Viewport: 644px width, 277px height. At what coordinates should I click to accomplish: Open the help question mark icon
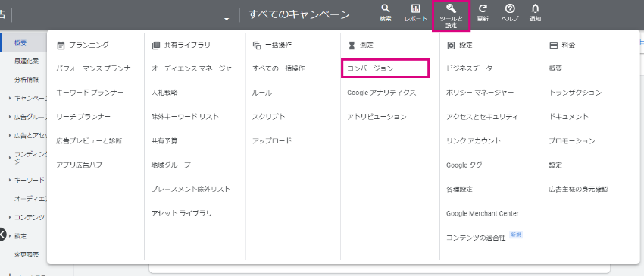[x=510, y=9]
